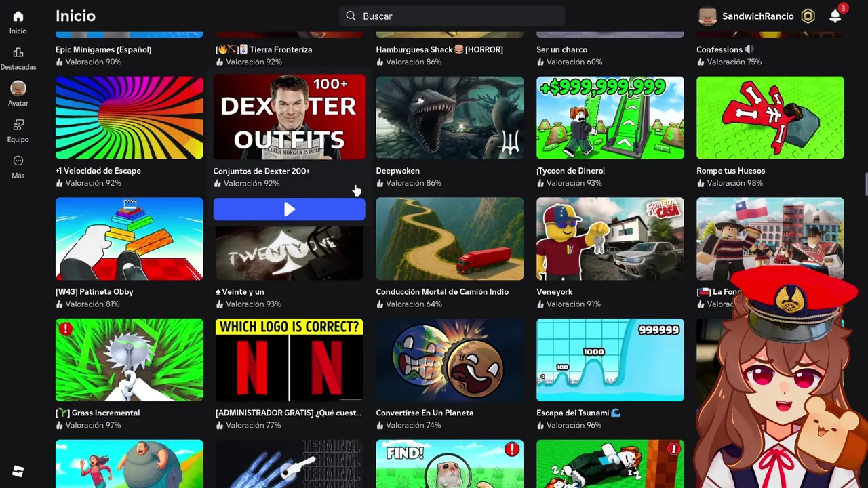Image resolution: width=868 pixels, height=488 pixels.
Task: Open the ¡Tycoon de Dinero! thumbnail
Action: (610, 117)
